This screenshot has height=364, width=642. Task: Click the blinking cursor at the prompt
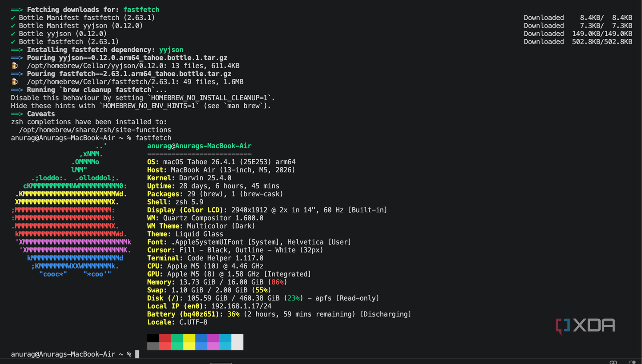[x=137, y=354]
